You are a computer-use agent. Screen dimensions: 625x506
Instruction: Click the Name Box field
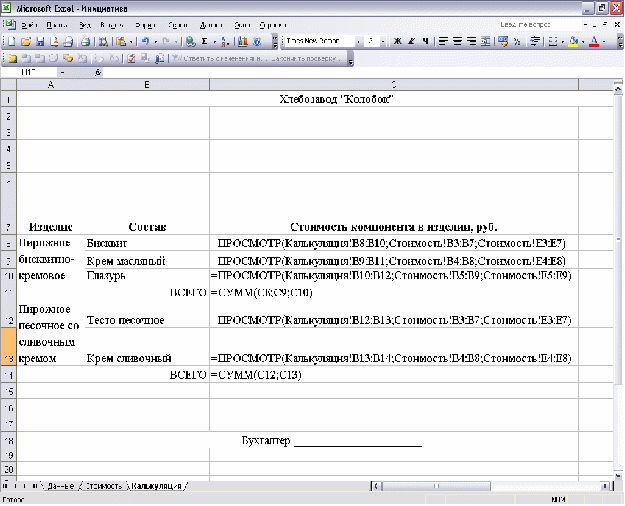coord(30,72)
